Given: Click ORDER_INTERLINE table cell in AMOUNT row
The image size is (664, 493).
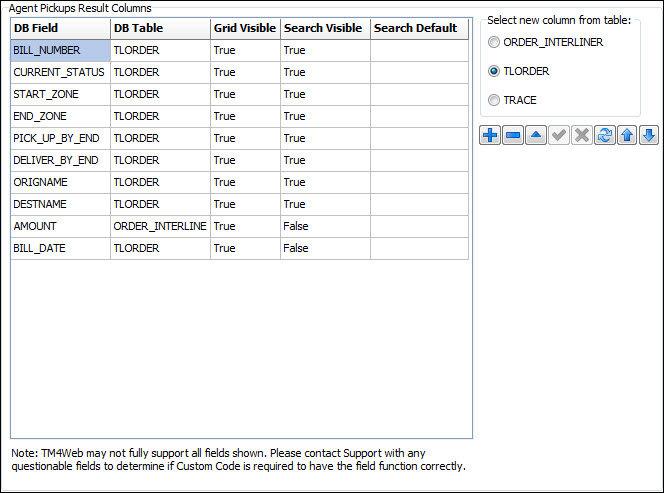Looking at the screenshot, I should pos(160,227).
